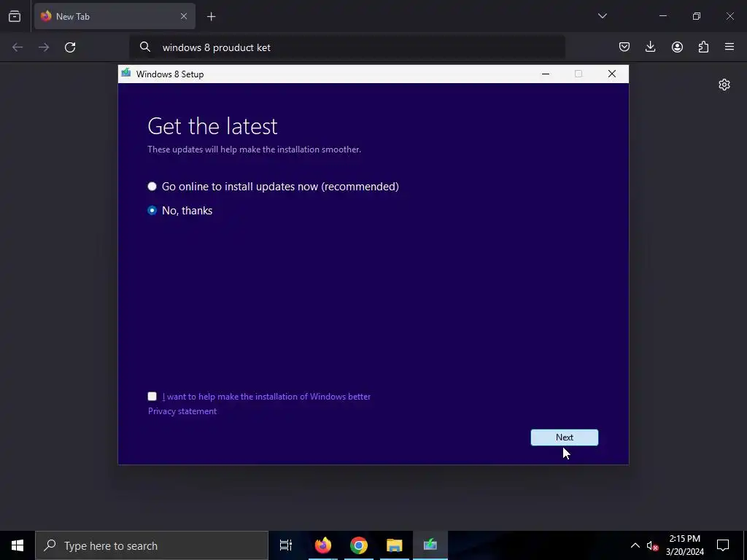Image resolution: width=747 pixels, height=560 pixels.
Task: Open the Firefox account icon
Action: [677, 47]
